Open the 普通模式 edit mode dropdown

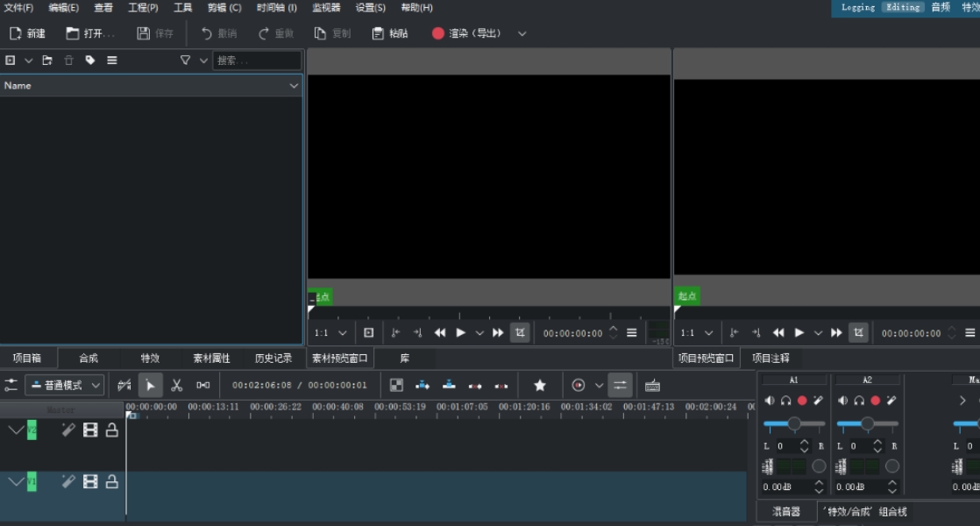click(65, 385)
